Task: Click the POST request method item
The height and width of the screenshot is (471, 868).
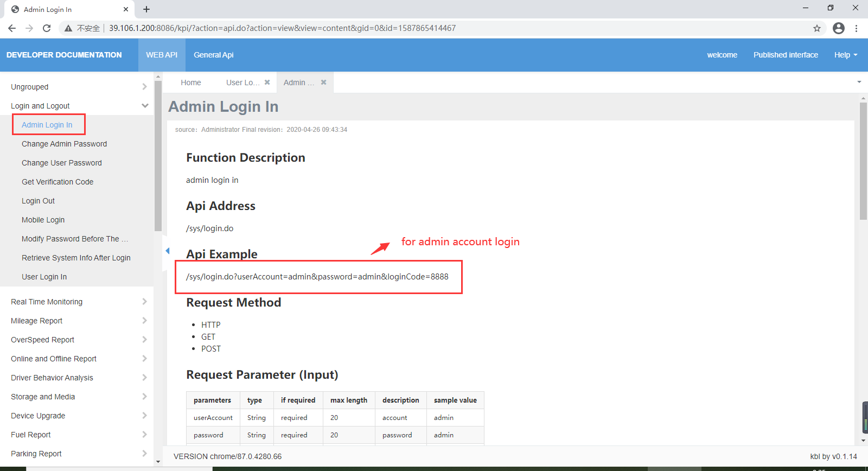Action: 211,349
